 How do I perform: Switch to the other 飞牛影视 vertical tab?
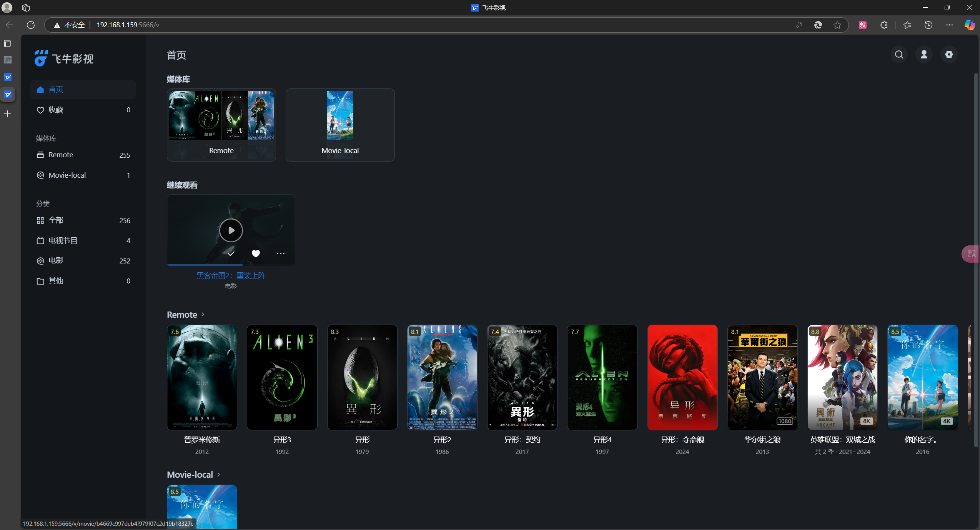click(x=7, y=77)
